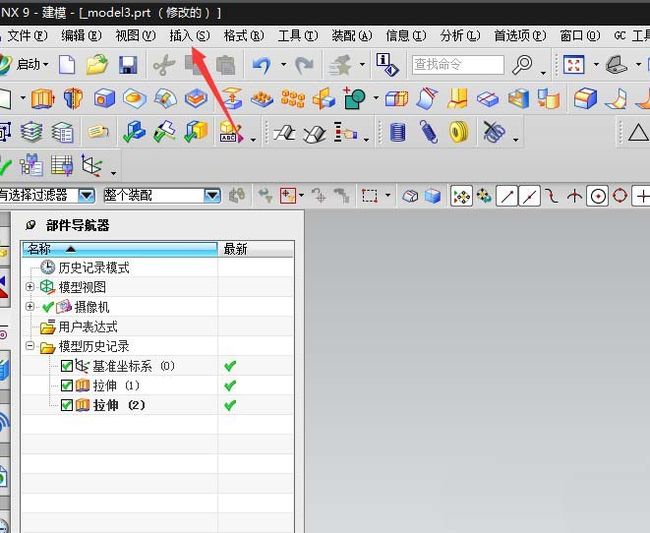Toggle checkbox for 拉伸 (1)

[67, 385]
